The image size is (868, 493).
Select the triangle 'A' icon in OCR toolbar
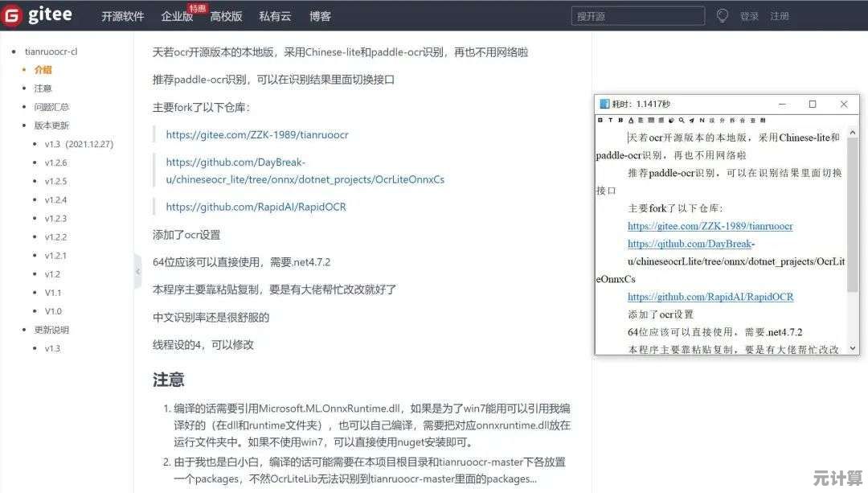[631, 120]
